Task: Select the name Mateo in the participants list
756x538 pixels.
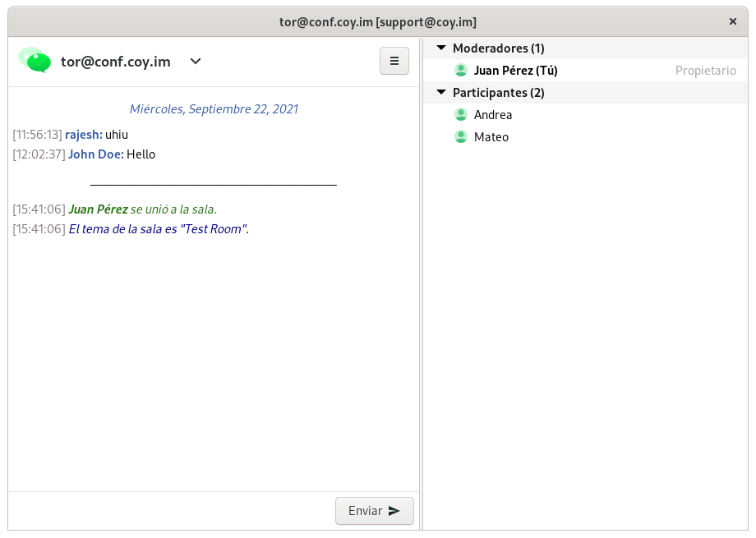Action: click(x=491, y=137)
